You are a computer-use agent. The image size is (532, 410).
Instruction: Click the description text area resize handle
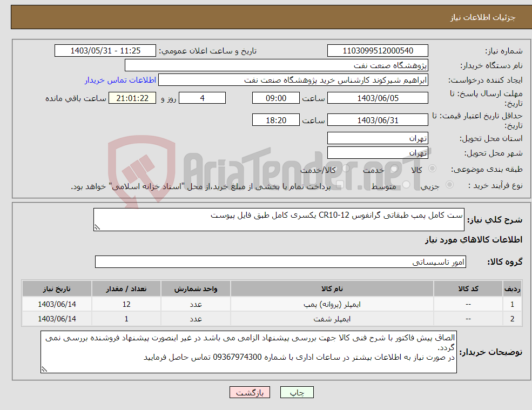97,227
